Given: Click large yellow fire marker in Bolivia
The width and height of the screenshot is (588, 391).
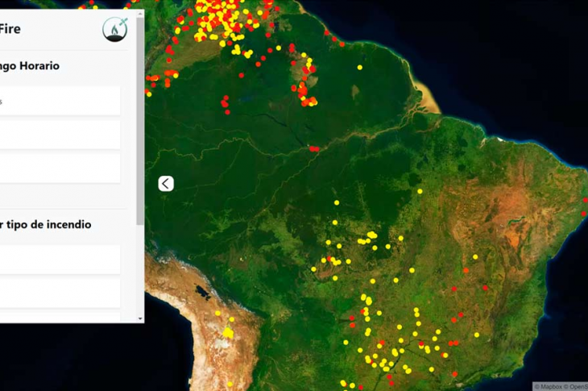Looking at the screenshot, I should click(228, 332).
